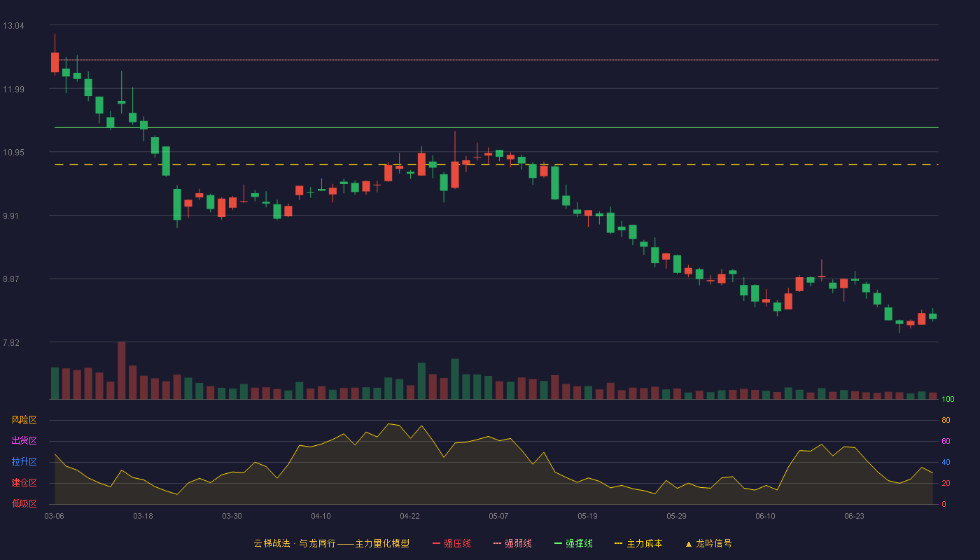This screenshot has width=980, height=560.
Task: Select the 06-10 date label
Action: click(765, 516)
